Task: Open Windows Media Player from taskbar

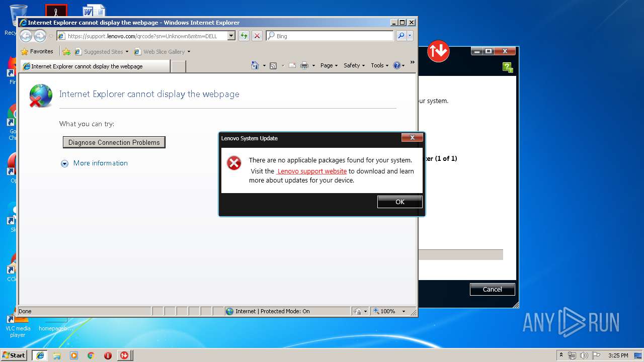Action: [x=74, y=355]
